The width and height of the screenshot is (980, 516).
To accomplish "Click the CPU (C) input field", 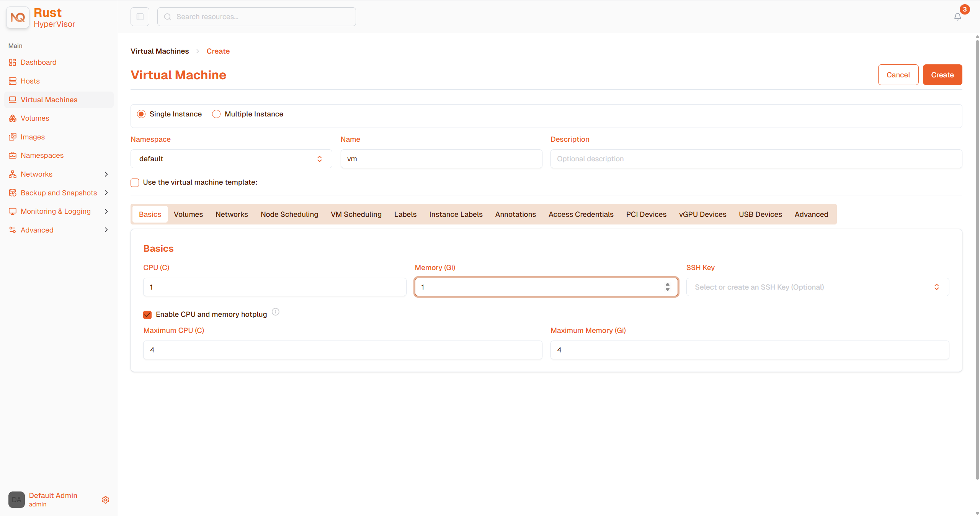I will click(274, 287).
